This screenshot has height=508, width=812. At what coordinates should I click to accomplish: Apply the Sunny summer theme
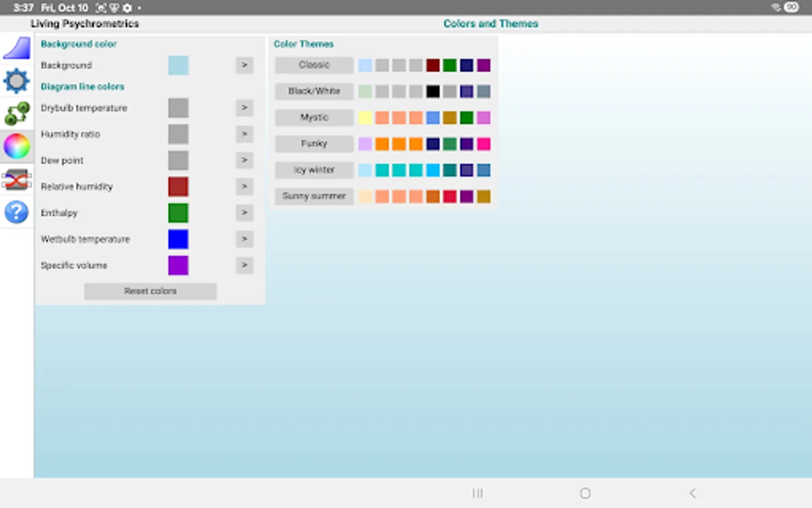click(x=314, y=196)
